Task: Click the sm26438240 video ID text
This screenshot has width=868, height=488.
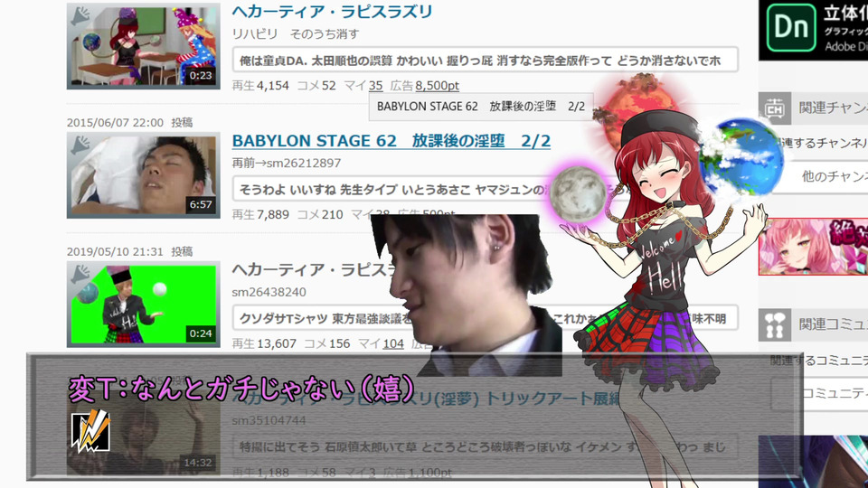Action: click(269, 292)
